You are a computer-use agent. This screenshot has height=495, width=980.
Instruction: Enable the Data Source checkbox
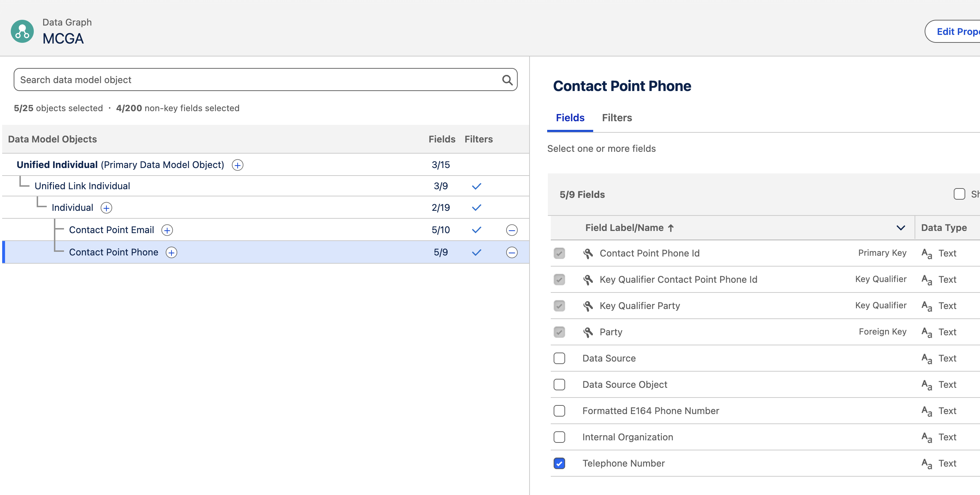coord(559,358)
